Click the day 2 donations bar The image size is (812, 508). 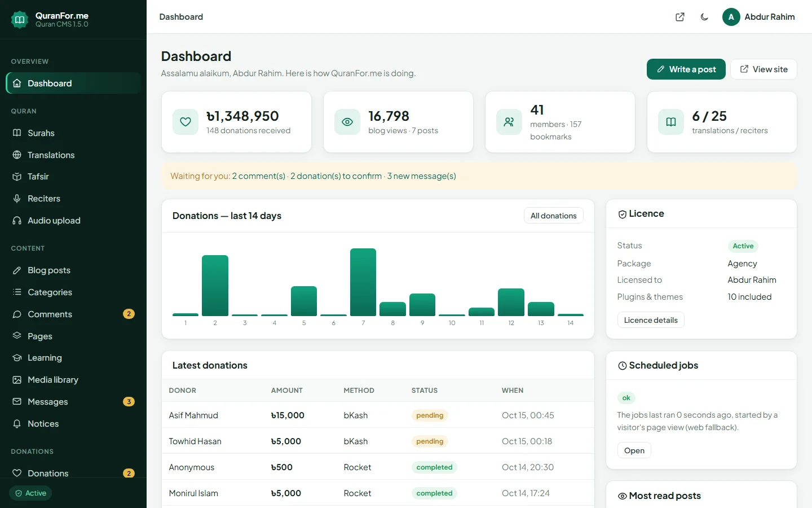pyautogui.click(x=215, y=286)
